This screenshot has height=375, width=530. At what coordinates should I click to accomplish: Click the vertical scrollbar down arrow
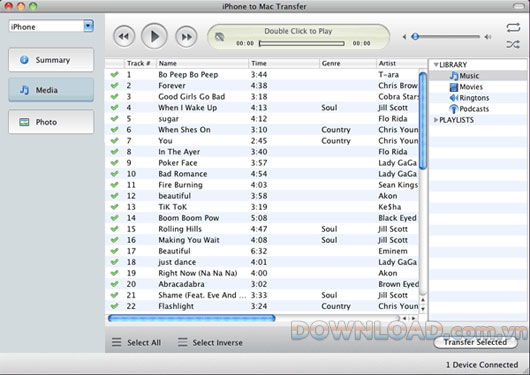point(423,308)
